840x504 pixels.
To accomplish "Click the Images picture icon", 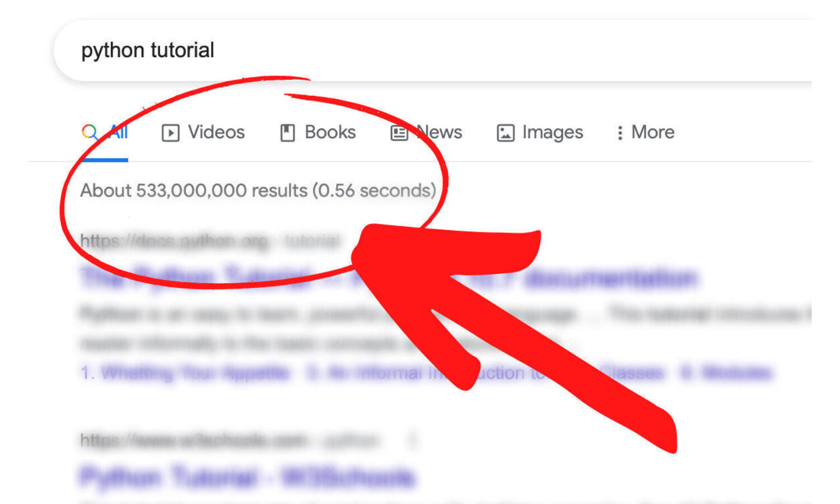I will tap(505, 133).
